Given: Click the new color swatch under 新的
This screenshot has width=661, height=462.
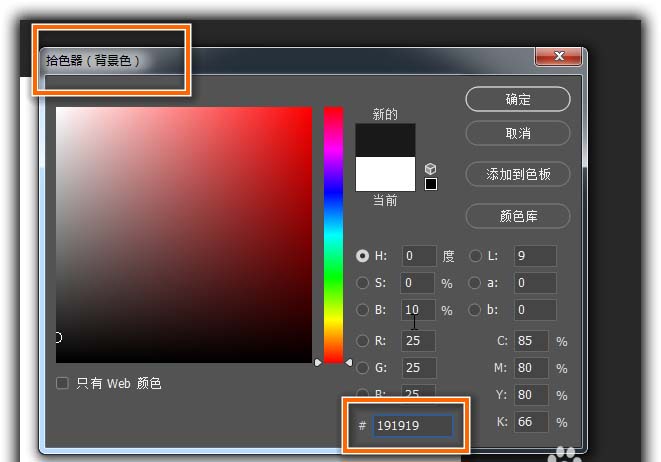Looking at the screenshot, I should click(385, 140).
